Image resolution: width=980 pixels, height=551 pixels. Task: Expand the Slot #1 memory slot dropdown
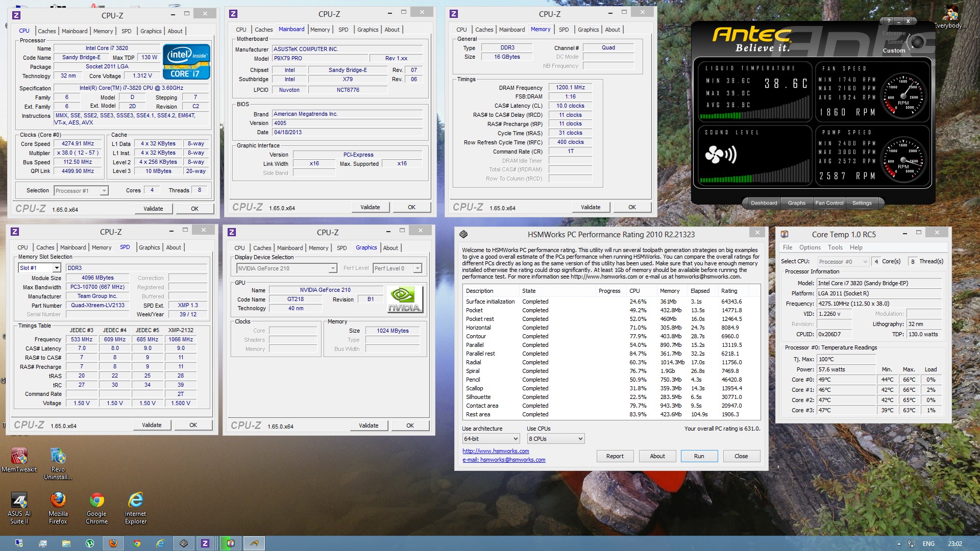57,268
